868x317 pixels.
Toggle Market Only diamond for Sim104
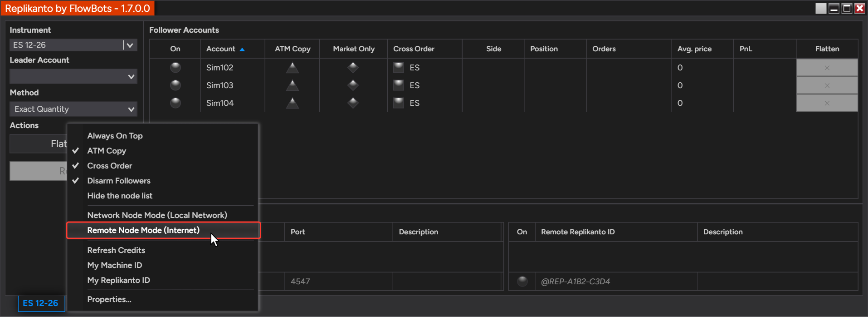point(353,103)
